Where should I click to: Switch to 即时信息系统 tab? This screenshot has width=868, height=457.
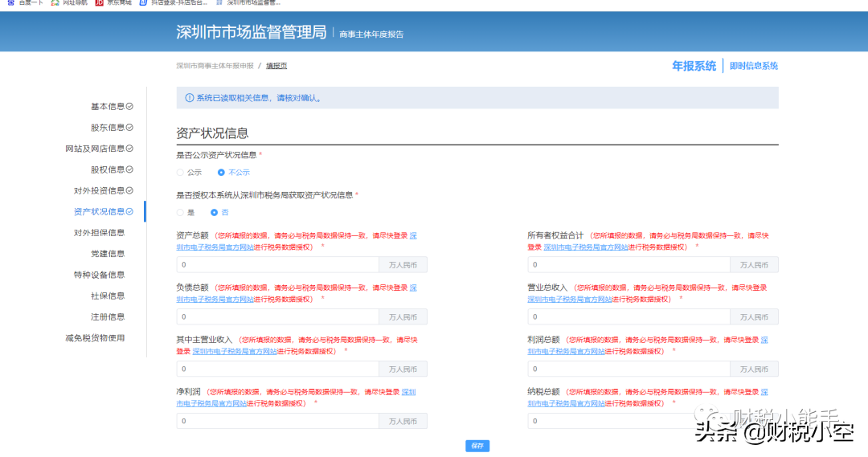753,66
